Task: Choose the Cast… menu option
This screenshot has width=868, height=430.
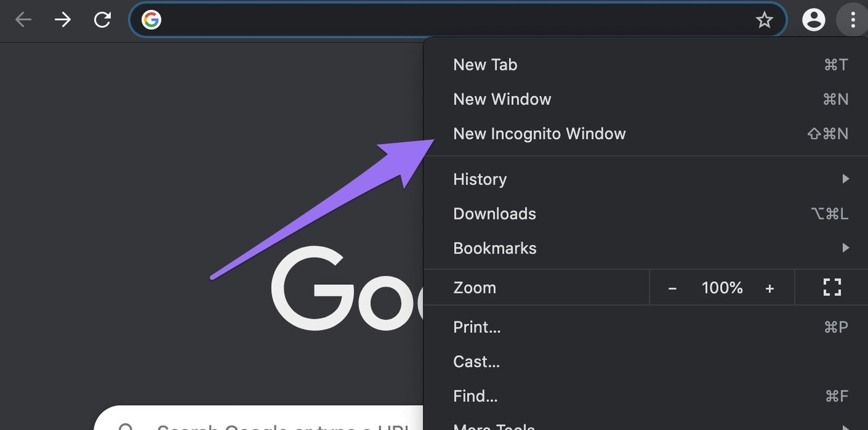Action: coord(476,361)
